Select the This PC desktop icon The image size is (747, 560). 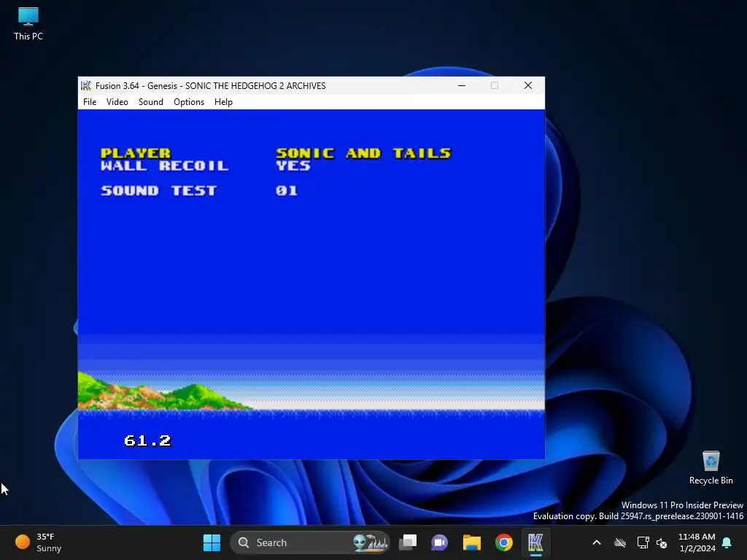28,24
